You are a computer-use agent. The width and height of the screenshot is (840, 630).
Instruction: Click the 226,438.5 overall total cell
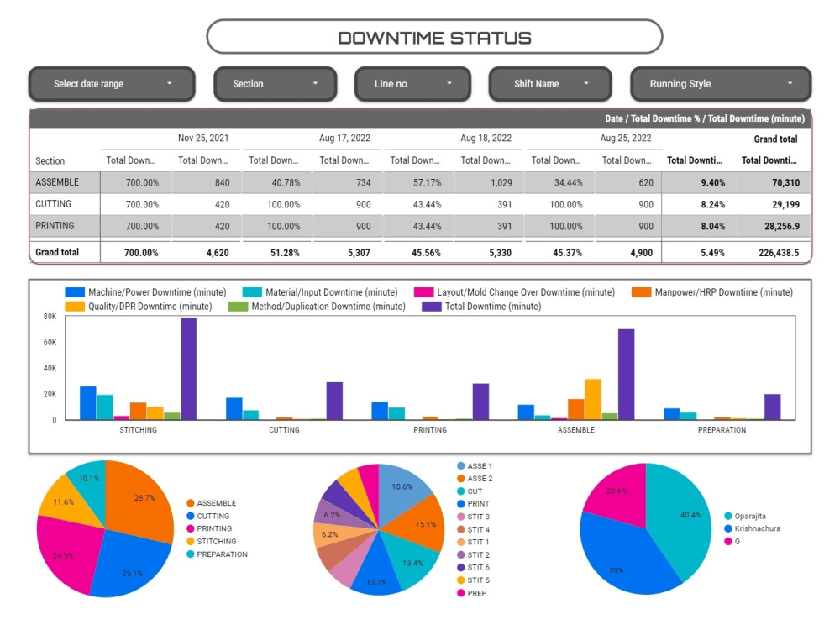tap(779, 253)
